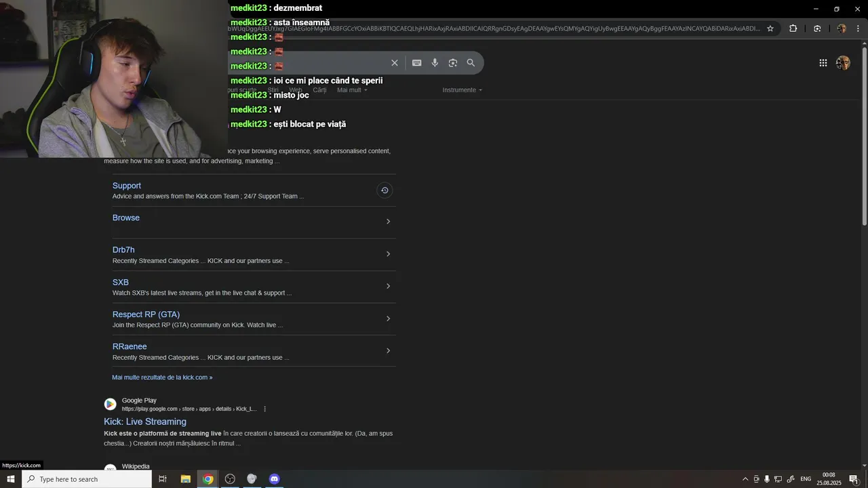Bookmark this page with the star
The image size is (868, 488).
click(x=770, y=28)
